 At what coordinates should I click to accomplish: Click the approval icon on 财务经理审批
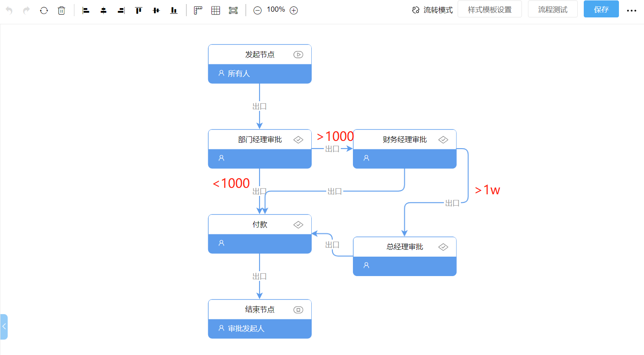tap(443, 140)
